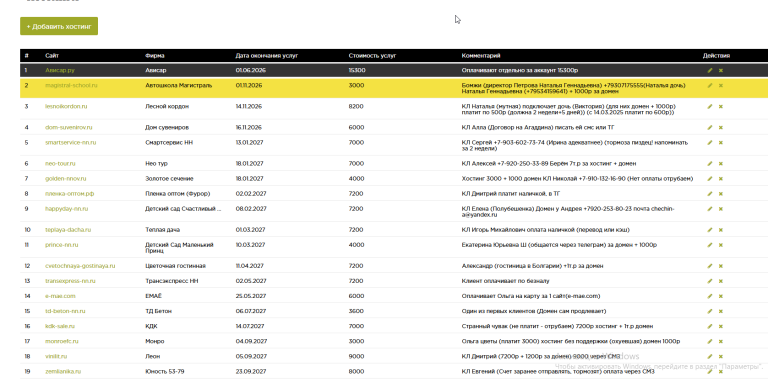
Task: Edit the lesnoikordon.ru entry
Action: (x=710, y=107)
